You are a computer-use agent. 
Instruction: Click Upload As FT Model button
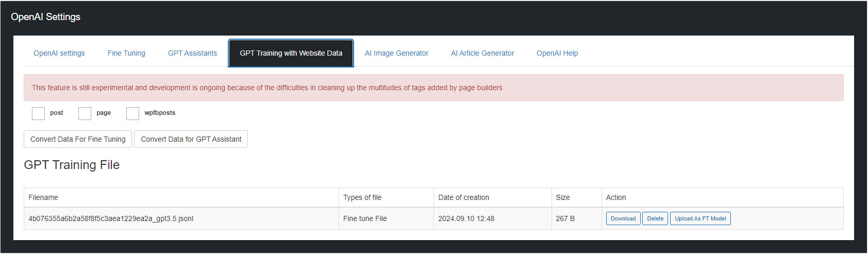(700, 218)
